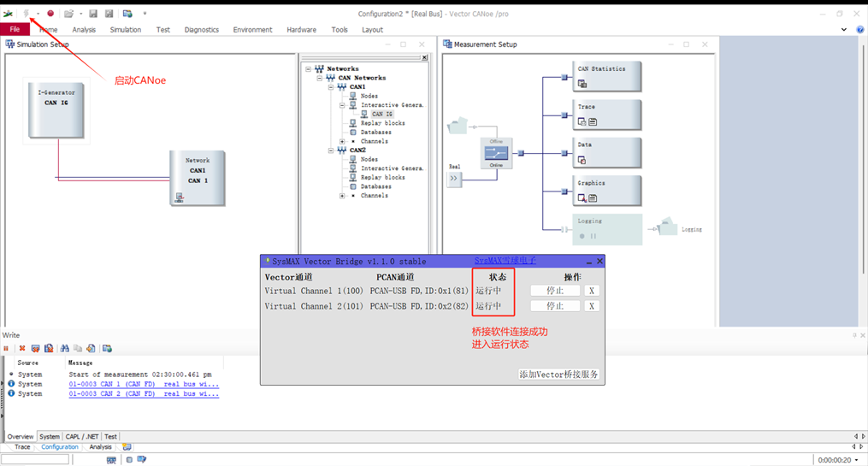
Task: Toggle the breakpoint square before the Trace block
Action: point(564,115)
